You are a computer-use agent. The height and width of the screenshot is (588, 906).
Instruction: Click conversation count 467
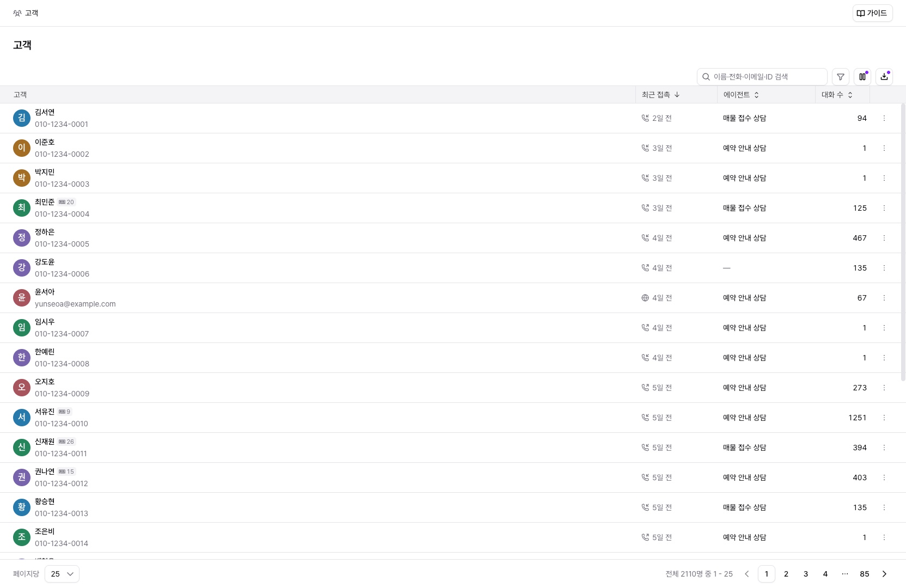coord(860,238)
